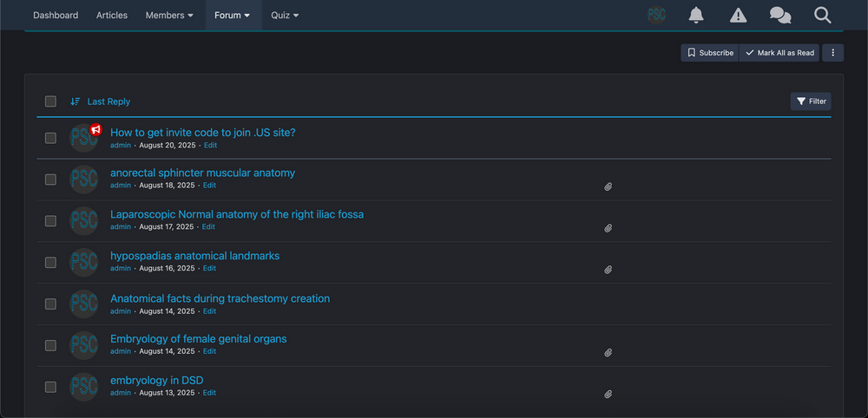Check the box for Embryology of female genital organs
The height and width of the screenshot is (418, 868).
50,345
